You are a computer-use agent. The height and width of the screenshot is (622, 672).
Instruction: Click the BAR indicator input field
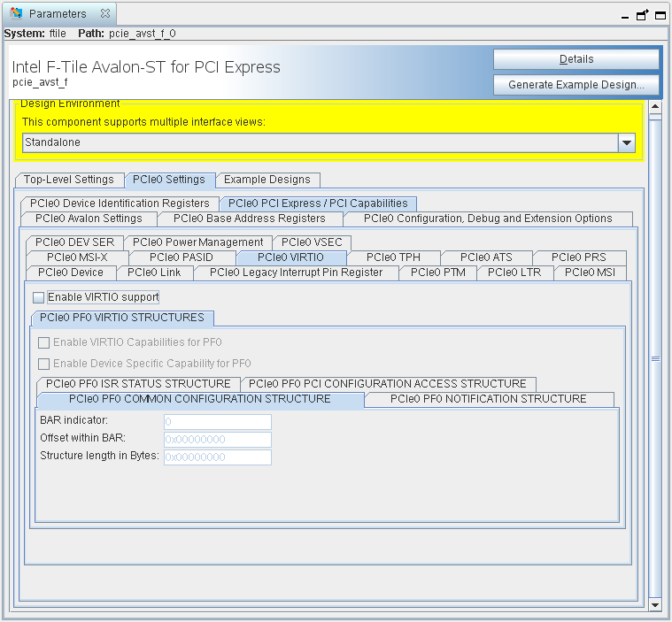(218, 422)
